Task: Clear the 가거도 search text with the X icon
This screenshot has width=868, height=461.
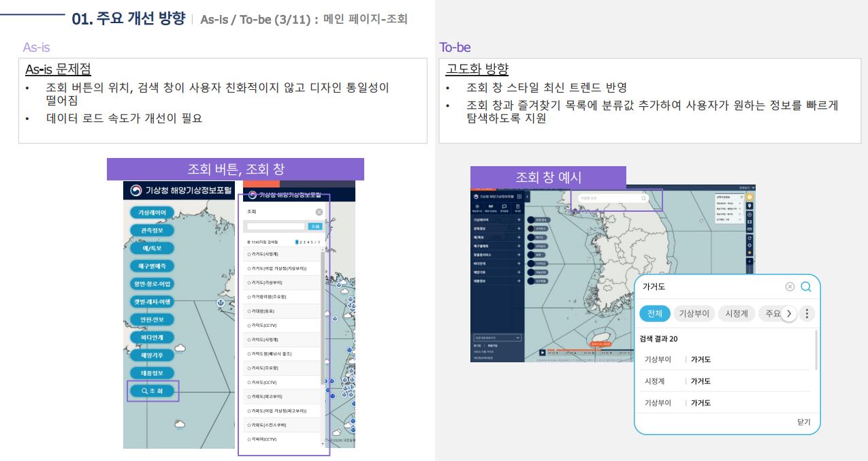Action: tap(790, 287)
